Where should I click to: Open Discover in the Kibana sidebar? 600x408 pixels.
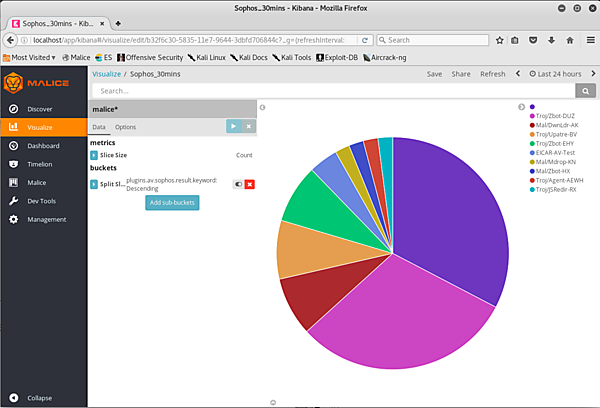click(39, 109)
